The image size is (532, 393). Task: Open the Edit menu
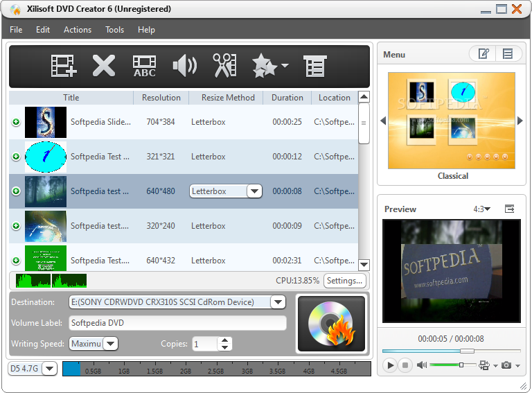(x=43, y=30)
